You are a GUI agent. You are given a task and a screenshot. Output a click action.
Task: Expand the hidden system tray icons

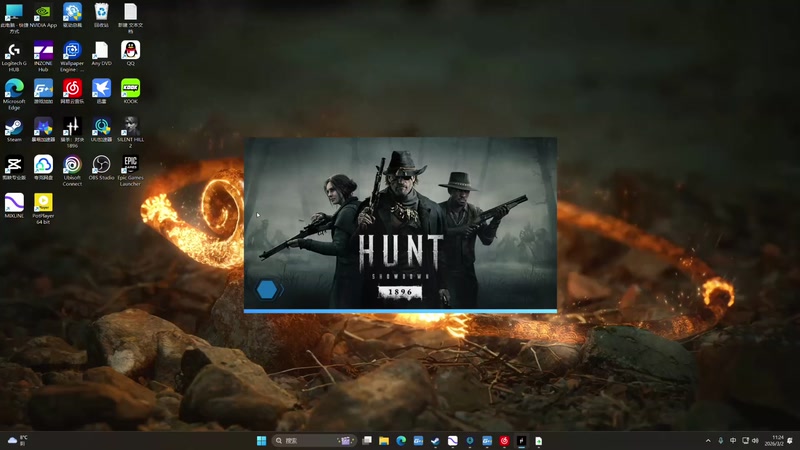point(708,441)
